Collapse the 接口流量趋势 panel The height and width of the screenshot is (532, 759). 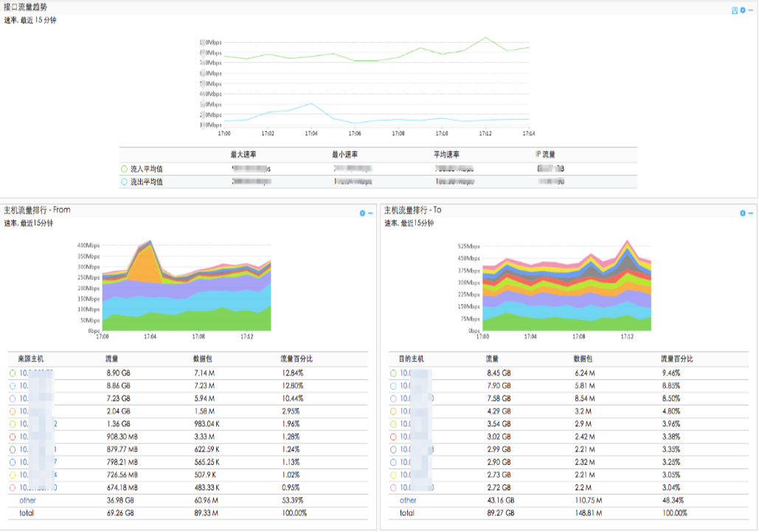(751, 10)
